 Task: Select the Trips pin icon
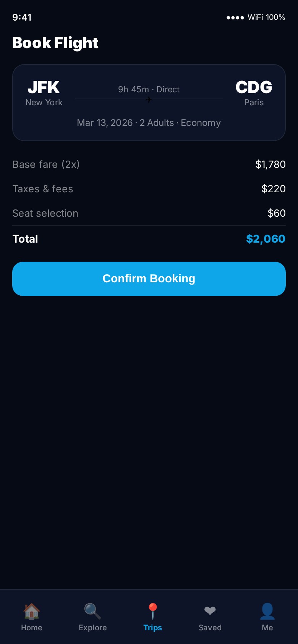(153, 611)
